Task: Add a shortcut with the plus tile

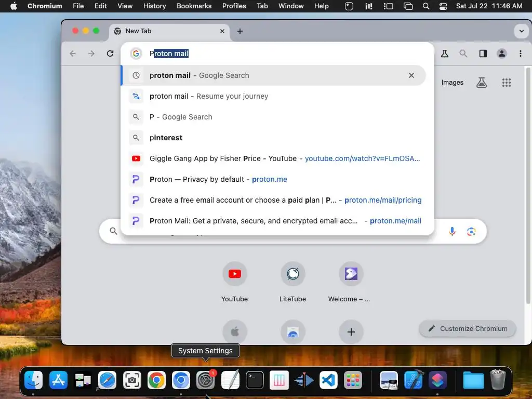Action: 351,331
